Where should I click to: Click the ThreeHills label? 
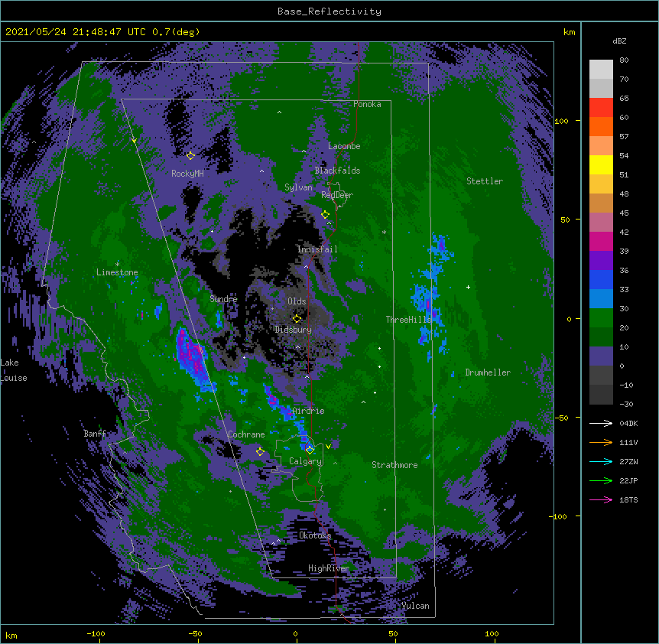click(408, 320)
